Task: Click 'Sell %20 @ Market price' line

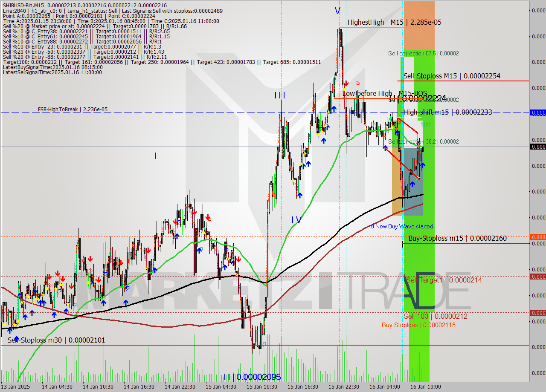Action: pos(95,26)
